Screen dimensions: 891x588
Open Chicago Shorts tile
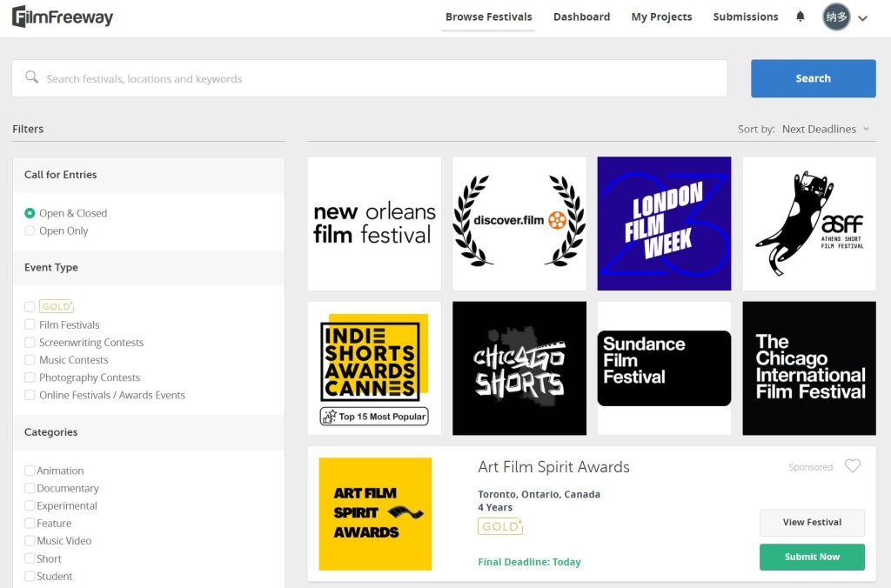519,368
